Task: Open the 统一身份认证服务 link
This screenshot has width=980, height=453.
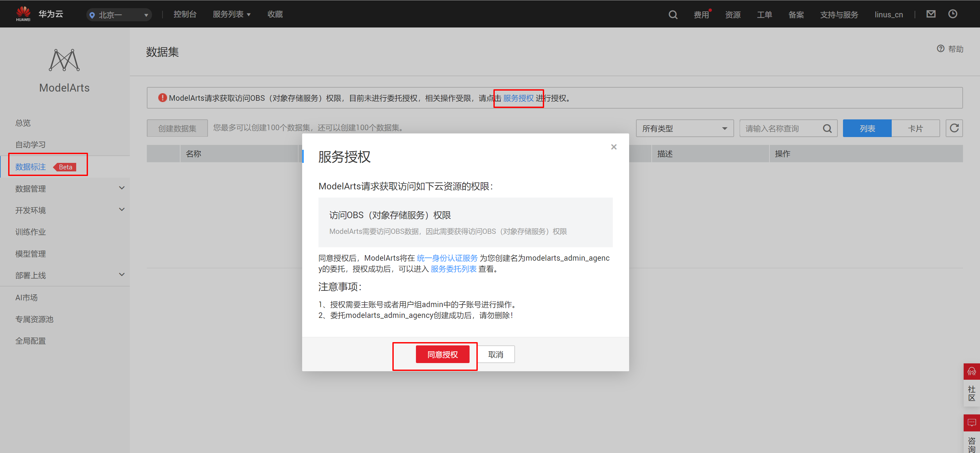Action: coord(447,258)
